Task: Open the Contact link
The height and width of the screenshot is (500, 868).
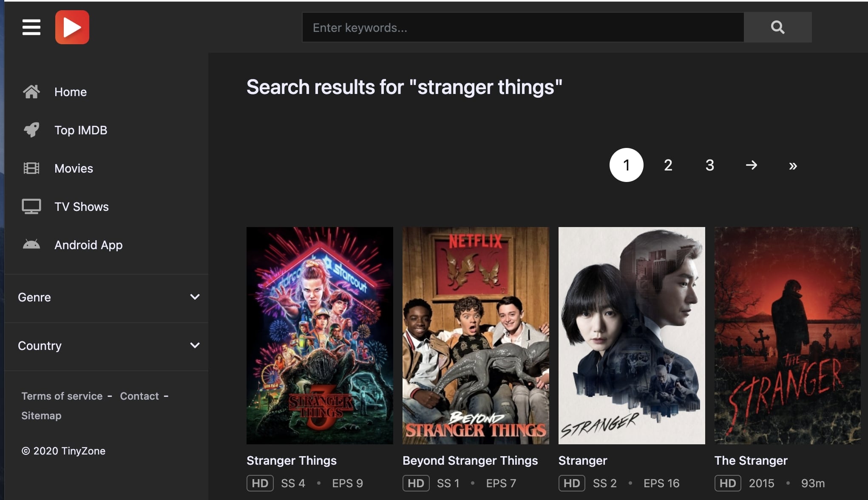Action: 139,396
